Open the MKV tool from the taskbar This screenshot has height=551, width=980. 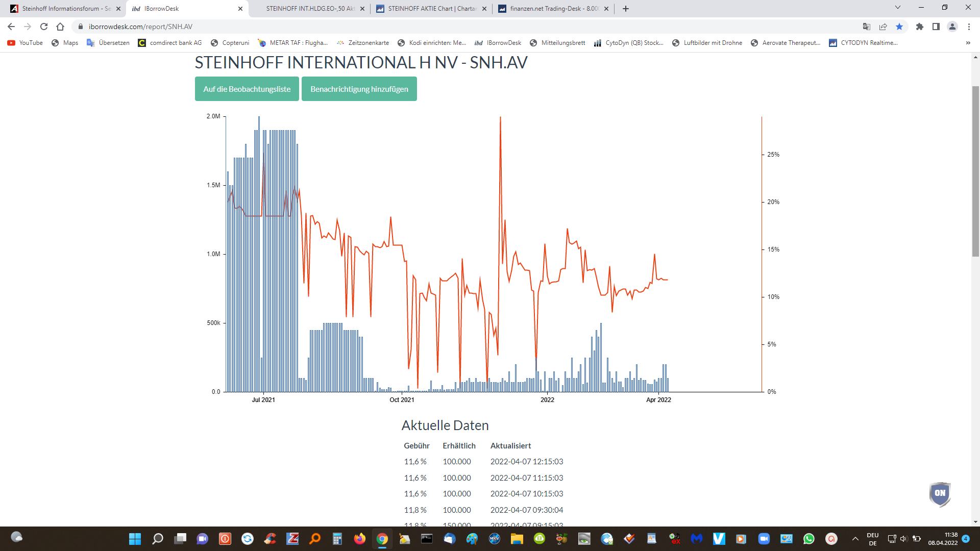(x=495, y=539)
